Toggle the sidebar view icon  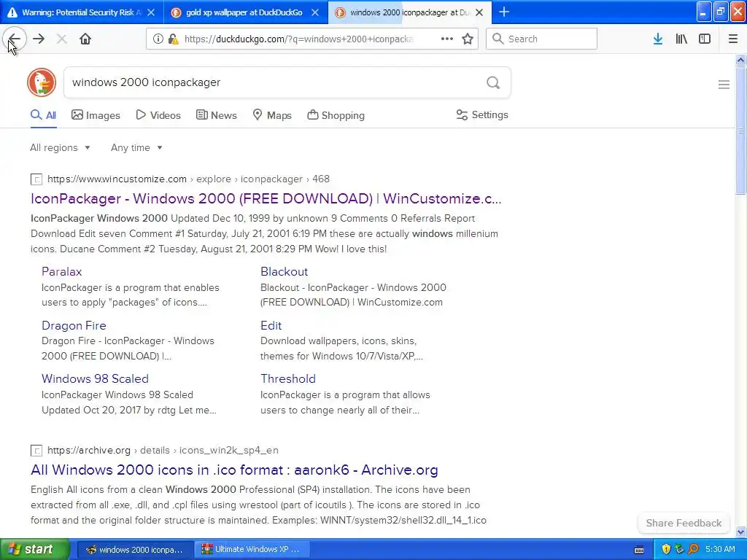(705, 39)
